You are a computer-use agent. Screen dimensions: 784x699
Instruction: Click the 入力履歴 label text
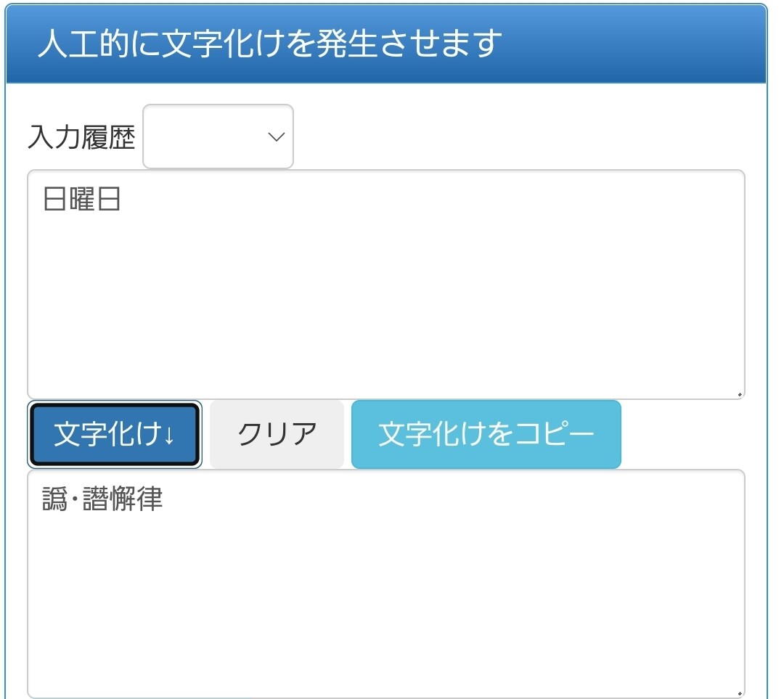81,137
